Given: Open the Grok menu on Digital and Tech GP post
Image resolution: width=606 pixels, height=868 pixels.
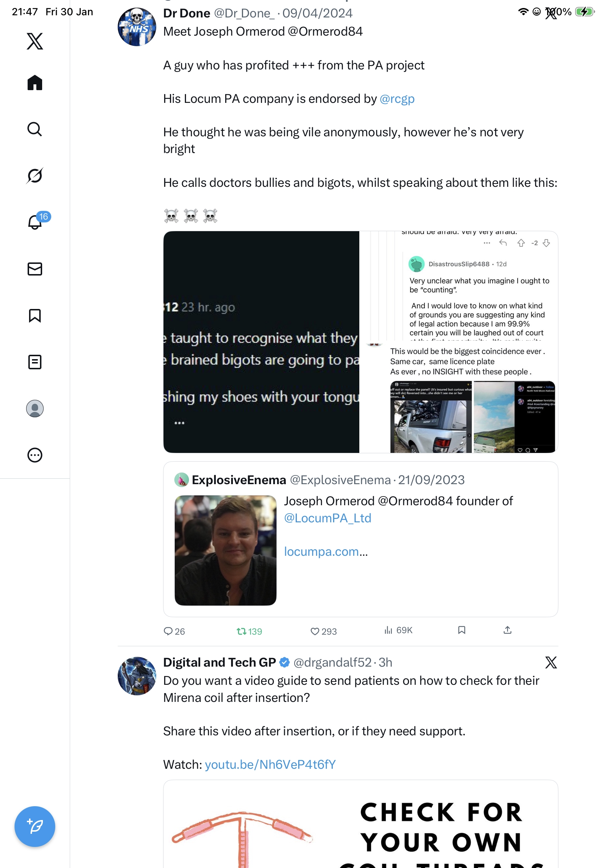Looking at the screenshot, I should click(x=551, y=662).
